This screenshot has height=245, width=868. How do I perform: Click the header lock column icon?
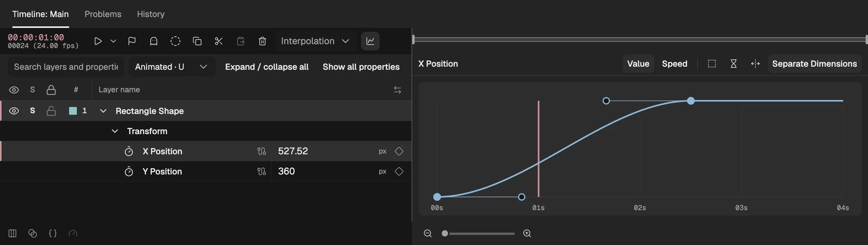pyautogui.click(x=51, y=90)
